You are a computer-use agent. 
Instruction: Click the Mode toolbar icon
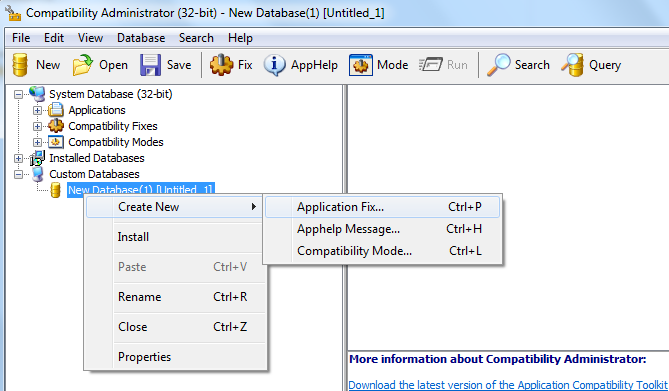[x=361, y=65]
